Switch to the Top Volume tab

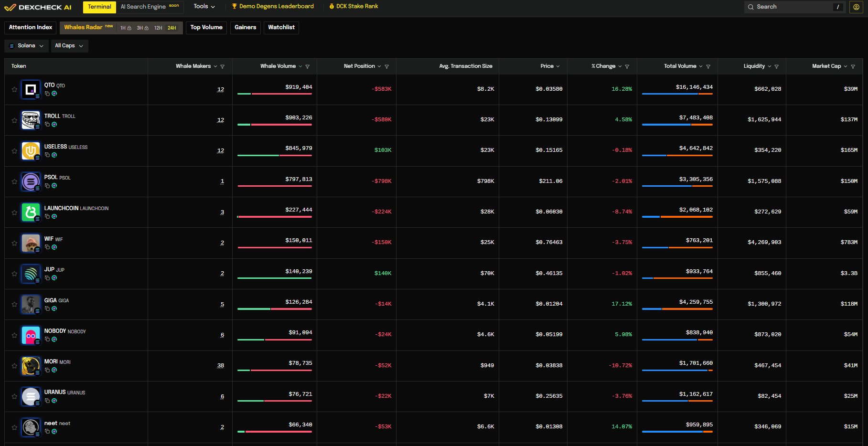click(x=206, y=27)
